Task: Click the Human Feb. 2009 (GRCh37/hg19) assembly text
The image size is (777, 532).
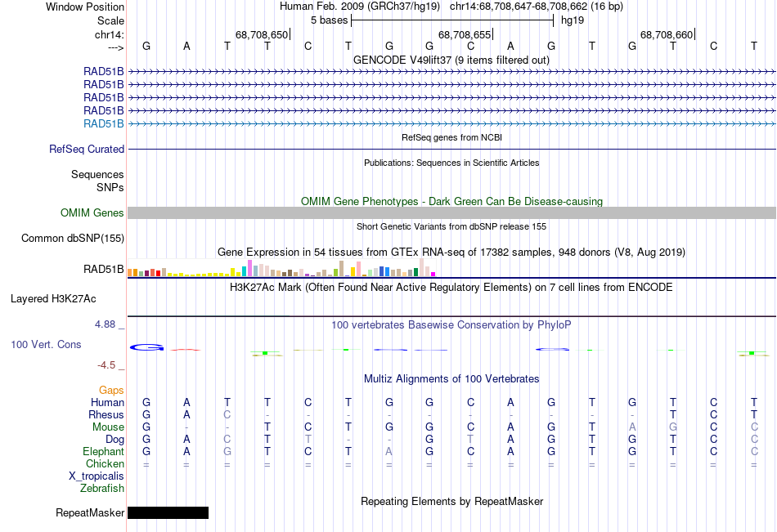Action: point(360,7)
